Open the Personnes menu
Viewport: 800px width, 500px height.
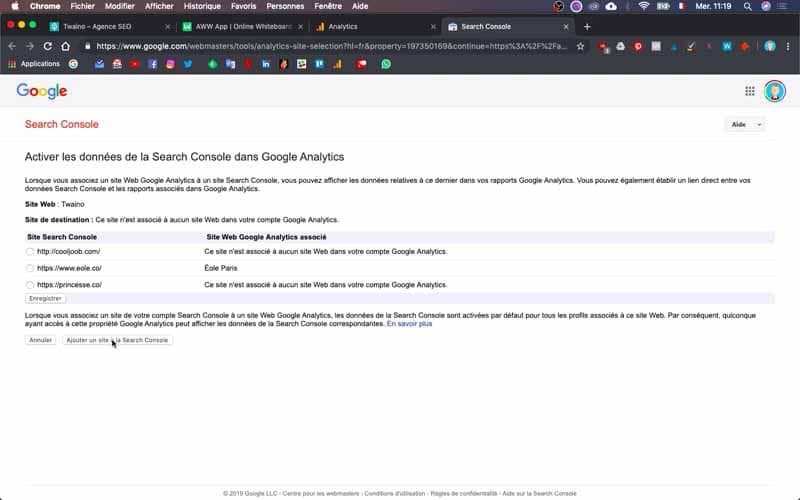(x=285, y=6)
